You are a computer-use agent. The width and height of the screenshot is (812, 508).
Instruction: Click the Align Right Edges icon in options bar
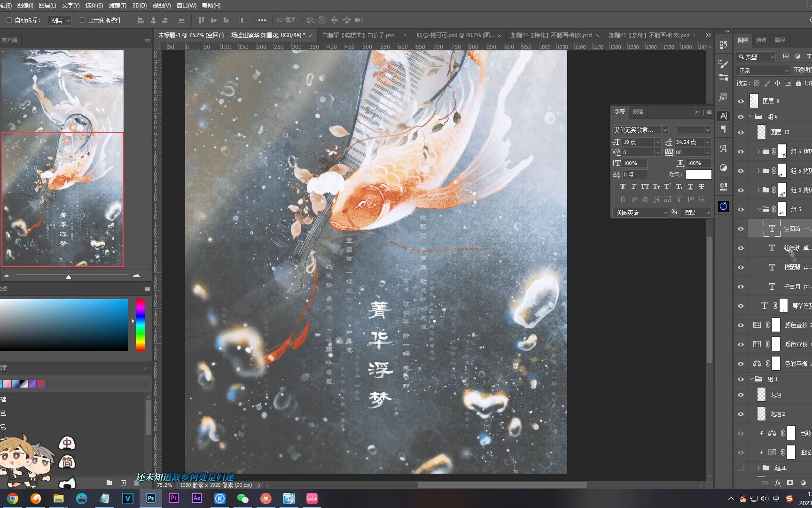165,20
